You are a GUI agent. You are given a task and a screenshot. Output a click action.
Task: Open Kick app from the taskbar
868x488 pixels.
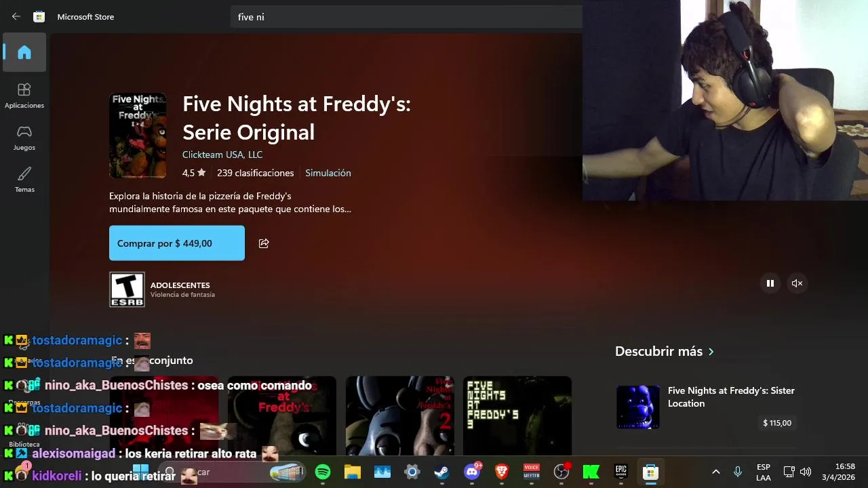pos(591,472)
